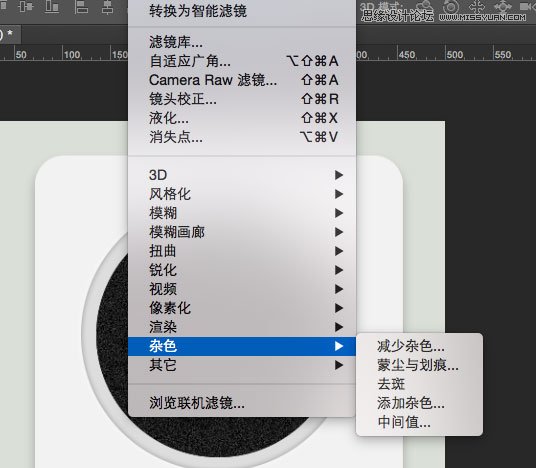The width and height of the screenshot is (536, 468).
Task: Expand the 像素化 submenu
Action: [x=242, y=308]
